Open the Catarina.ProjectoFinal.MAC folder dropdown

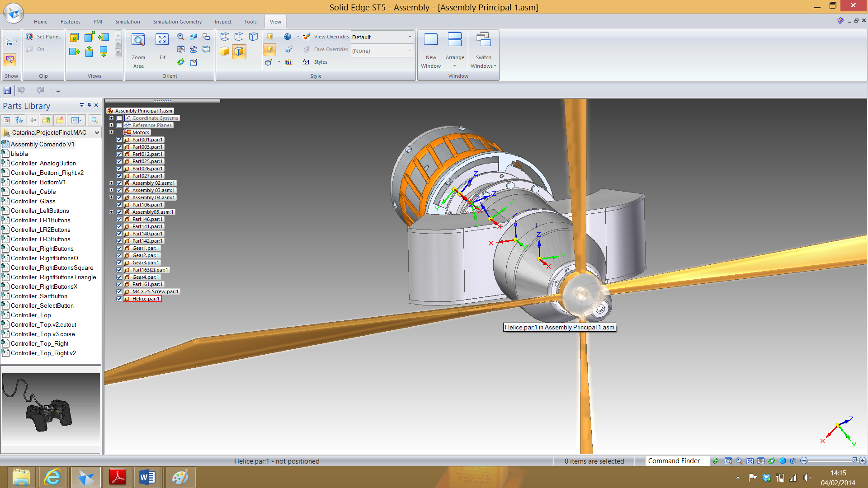pos(96,132)
